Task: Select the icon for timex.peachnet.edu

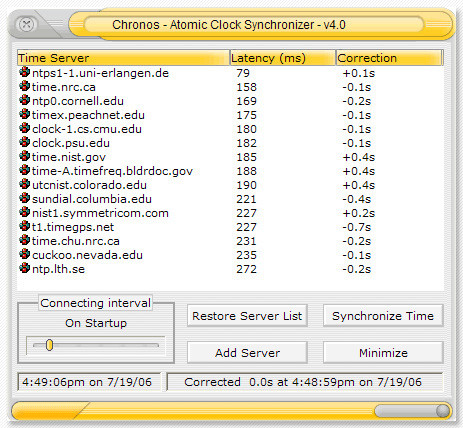Action: (25, 114)
